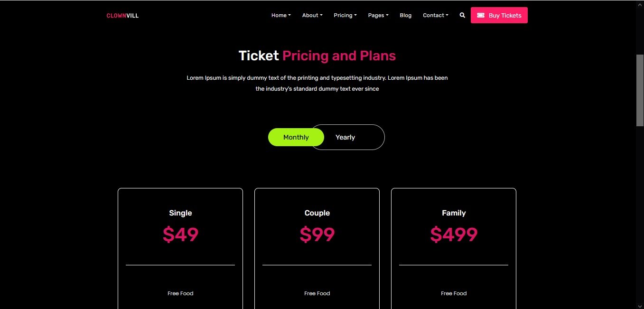Screen dimensions: 644x309
Task: Click the ticket icon in Buy Tickets
Action: point(481,15)
